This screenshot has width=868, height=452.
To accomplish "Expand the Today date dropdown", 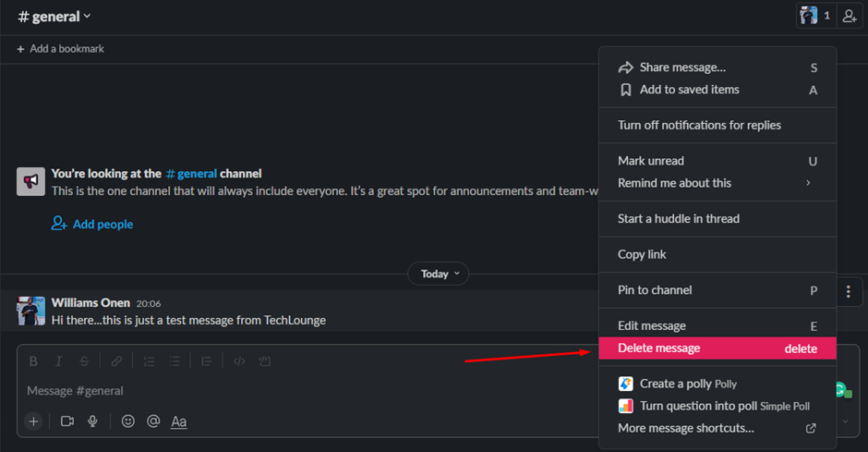I will 439,274.
